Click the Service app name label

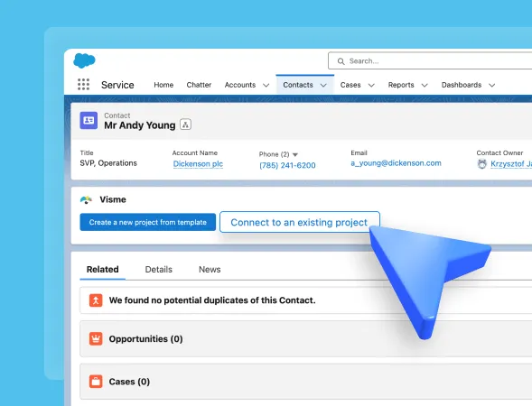(x=117, y=85)
